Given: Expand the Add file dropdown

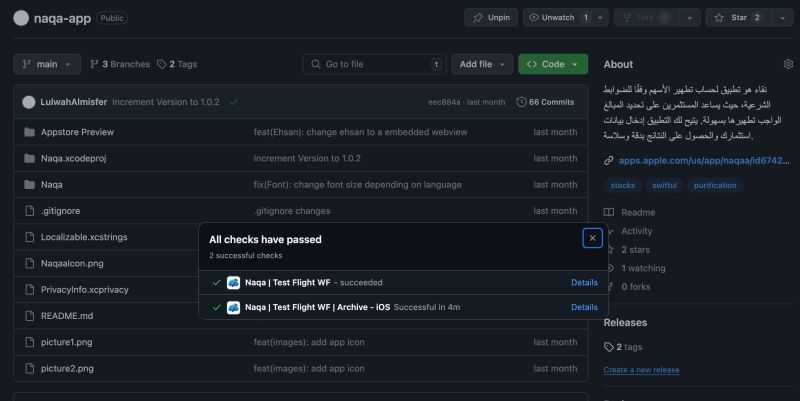Looking at the screenshot, I should click(481, 64).
